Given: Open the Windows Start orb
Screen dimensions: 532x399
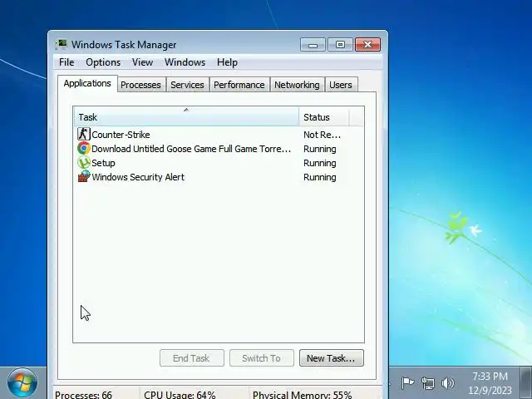Looking at the screenshot, I should tap(22, 382).
